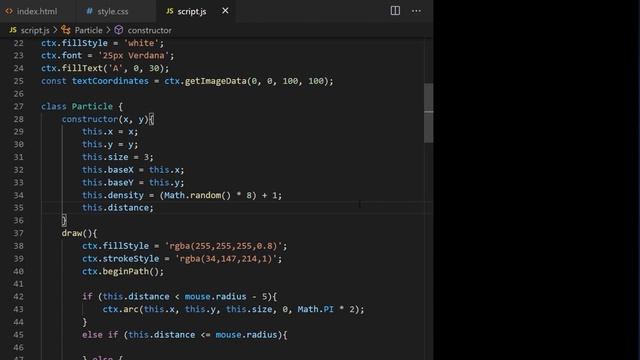Close the script.js tab
Image resolution: width=640 pixels, height=360 pixels.
pyautogui.click(x=225, y=11)
